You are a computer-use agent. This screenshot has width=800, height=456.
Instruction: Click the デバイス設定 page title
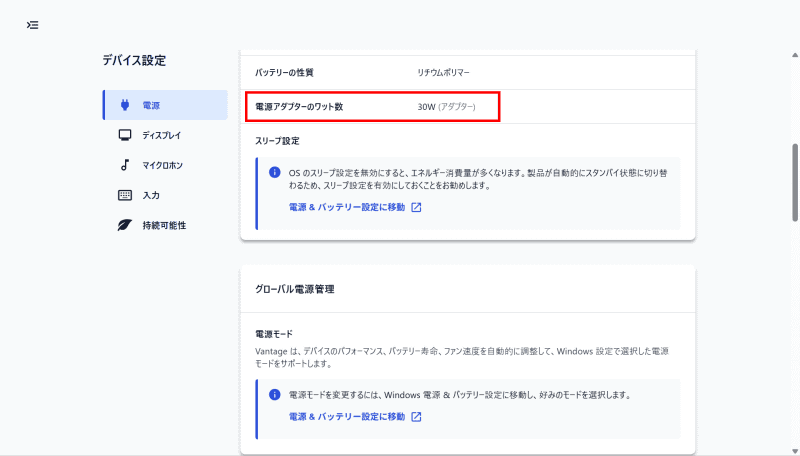[134, 60]
